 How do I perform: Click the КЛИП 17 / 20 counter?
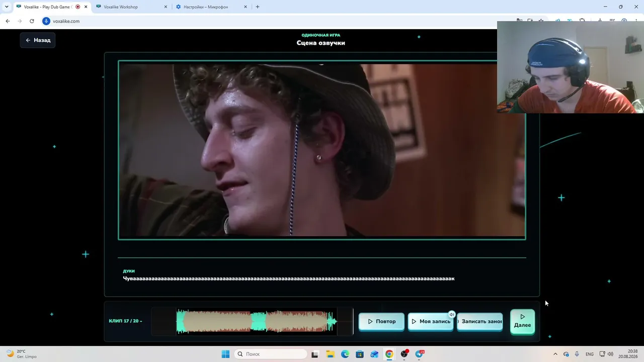click(125, 321)
